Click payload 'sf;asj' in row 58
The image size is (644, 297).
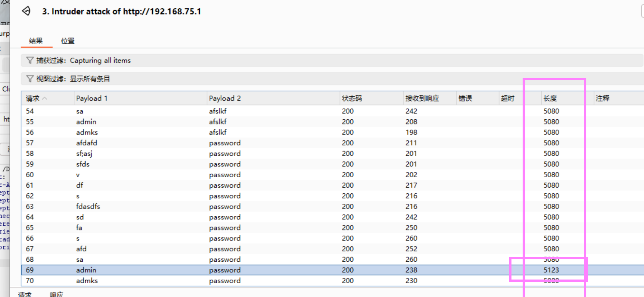(84, 154)
